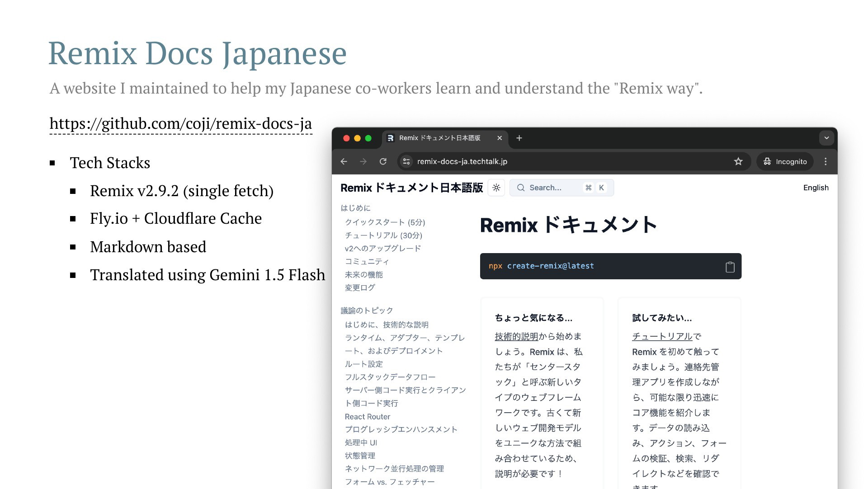Switch language to English
The height and width of the screenshot is (489, 868).
[816, 188]
